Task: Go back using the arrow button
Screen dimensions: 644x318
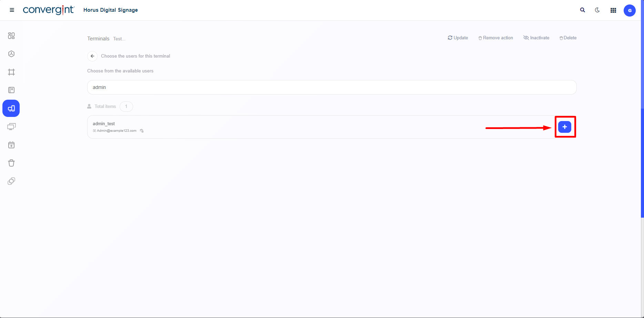Action: [92, 56]
